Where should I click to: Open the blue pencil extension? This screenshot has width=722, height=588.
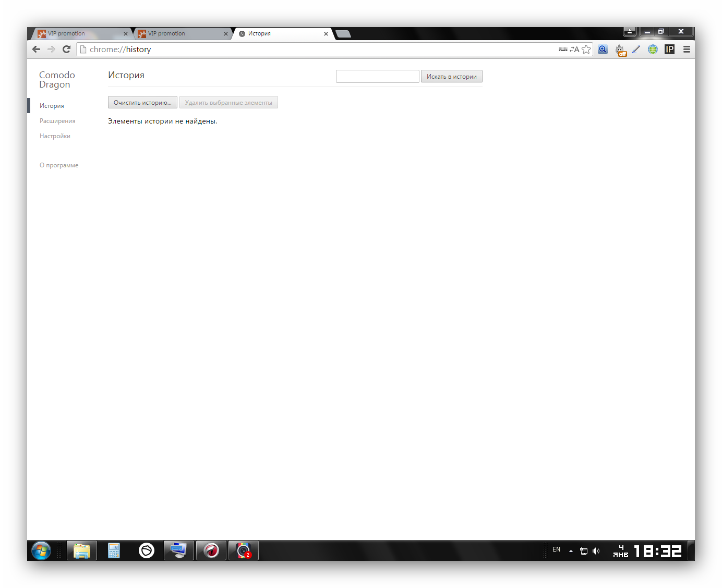coord(636,49)
